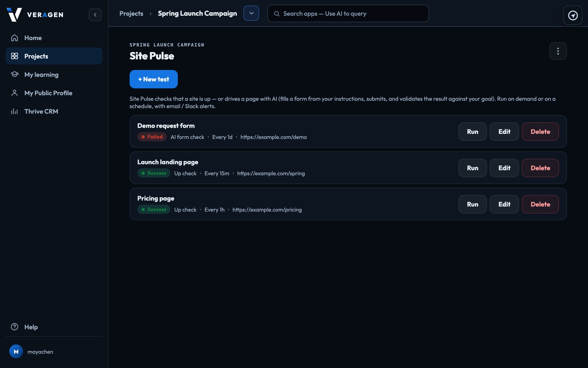
Task: Go to My Public Profile
Action: point(54,93)
